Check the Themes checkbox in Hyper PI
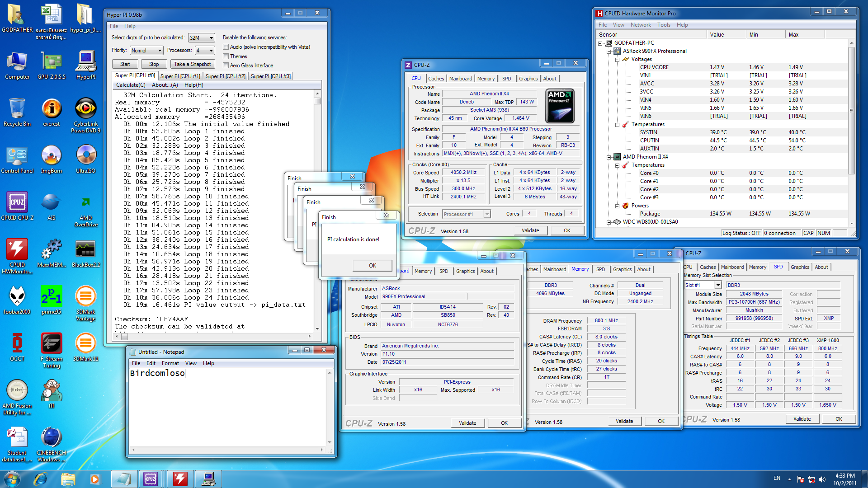The height and width of the screenshot is (488, 868). [226, 56]
